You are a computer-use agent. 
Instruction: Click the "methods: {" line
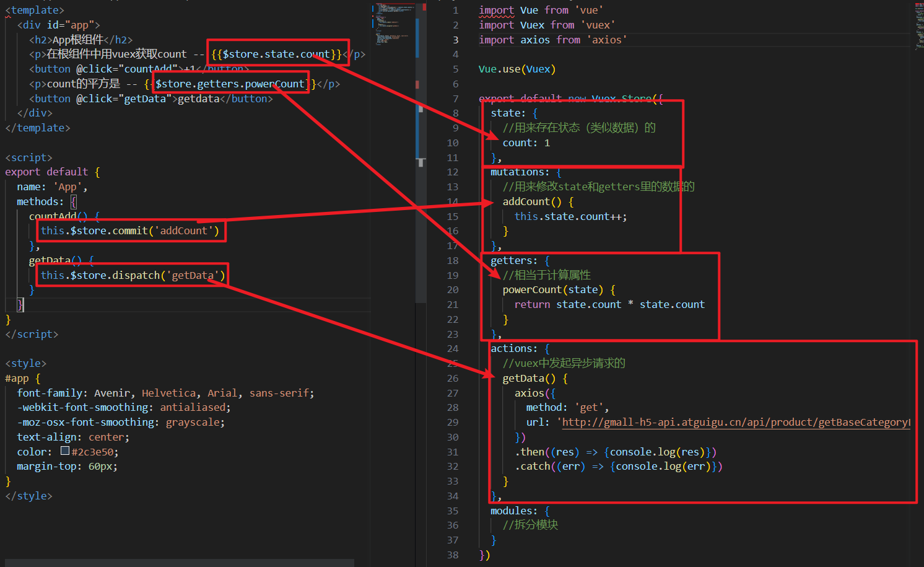point(46,201)
